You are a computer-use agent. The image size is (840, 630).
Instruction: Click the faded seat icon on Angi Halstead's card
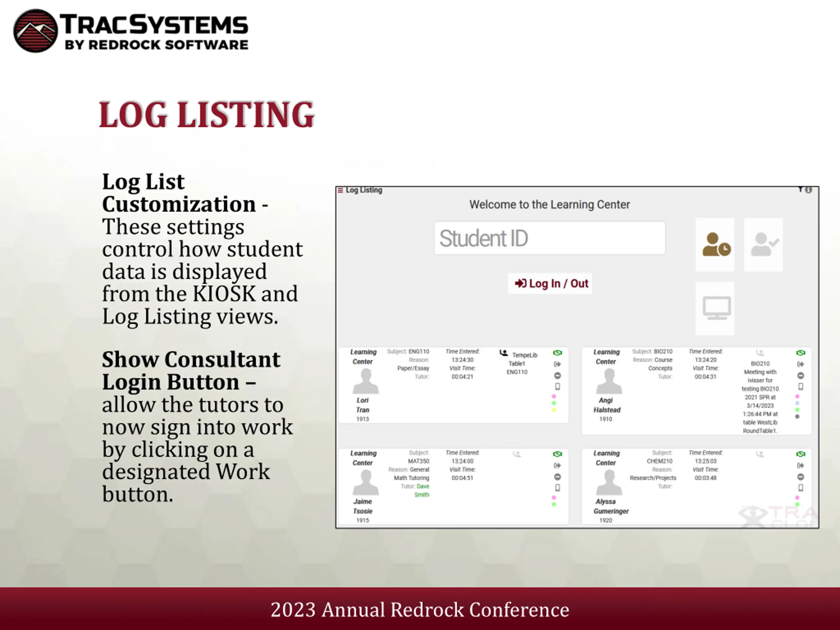coord(760,353)
